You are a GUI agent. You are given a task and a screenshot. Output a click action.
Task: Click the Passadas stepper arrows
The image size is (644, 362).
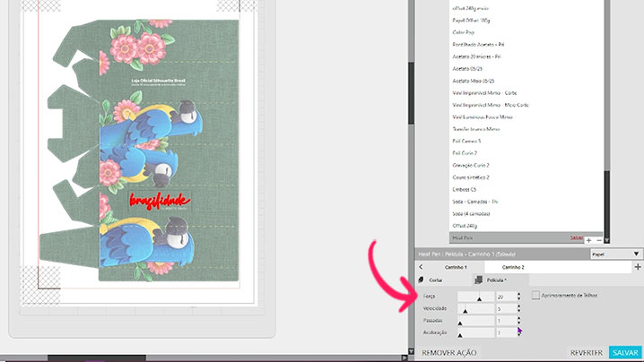518,321
